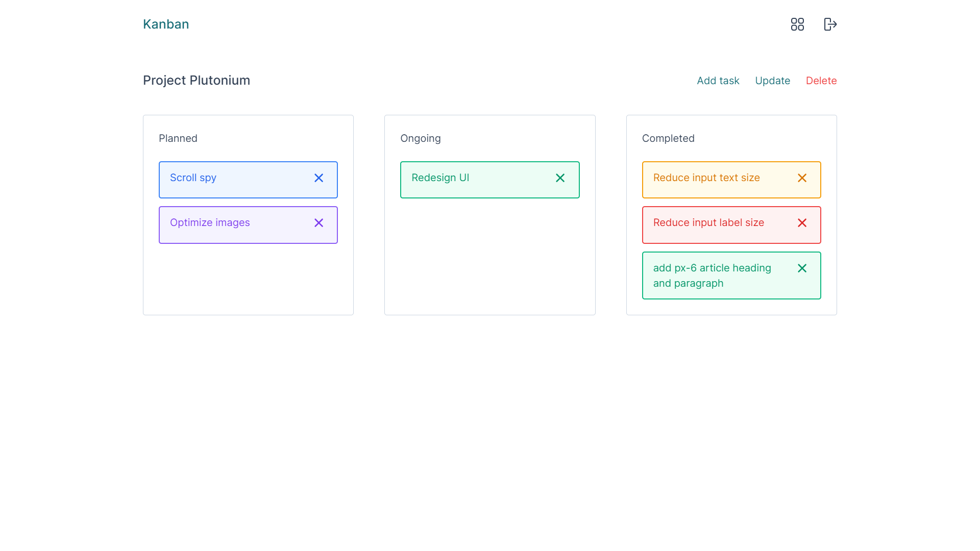Remove the Optimize images task

(x=318, y=222)
